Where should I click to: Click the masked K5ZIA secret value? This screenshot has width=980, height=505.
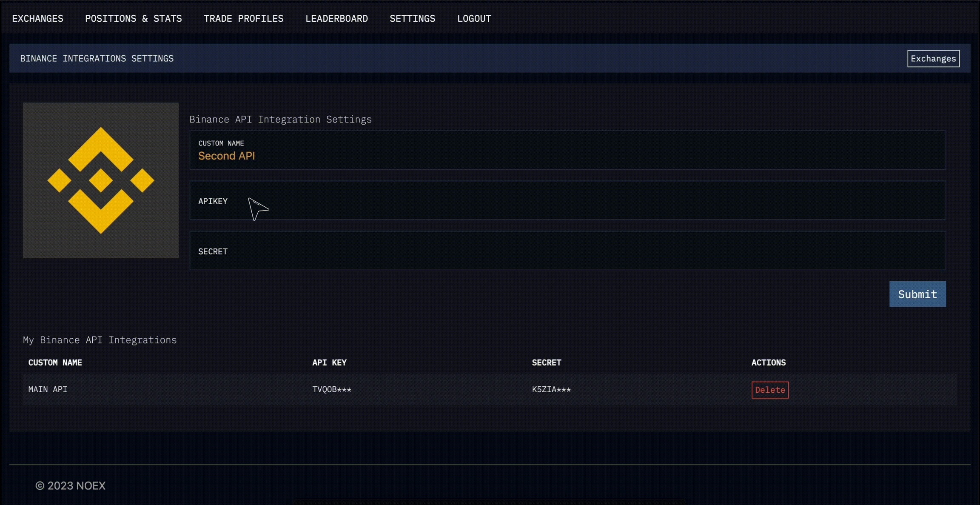pos(551,389)
